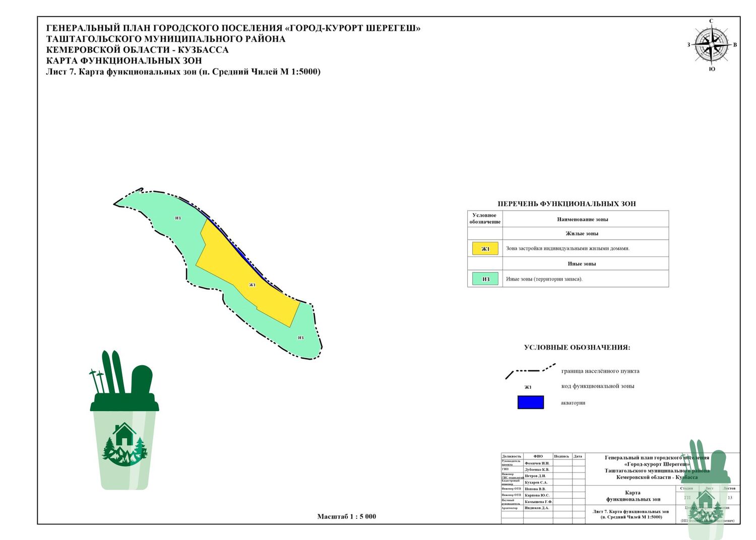Click the 'Иные зоны' legend section header
Screen dimensions: 756x540
point(582,263)
